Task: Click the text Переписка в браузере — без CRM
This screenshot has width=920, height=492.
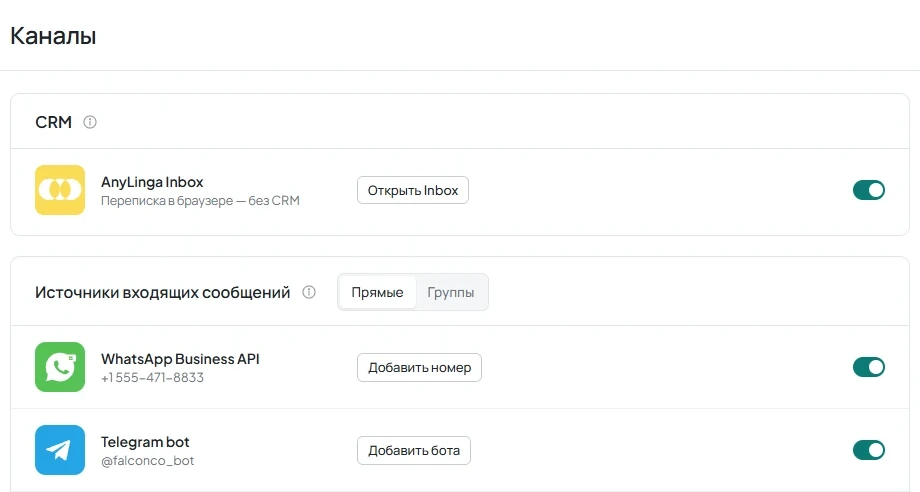Action: pos(200,201)
